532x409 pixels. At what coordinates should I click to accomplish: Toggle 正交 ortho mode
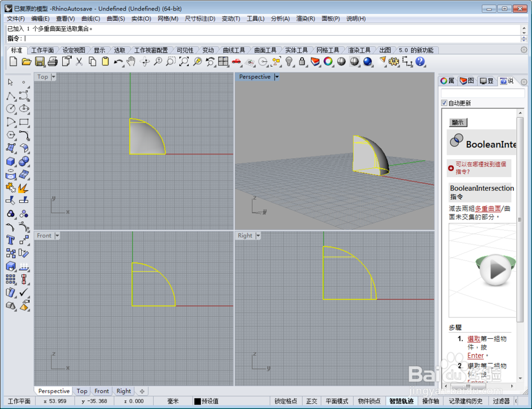tap(311, 401)
